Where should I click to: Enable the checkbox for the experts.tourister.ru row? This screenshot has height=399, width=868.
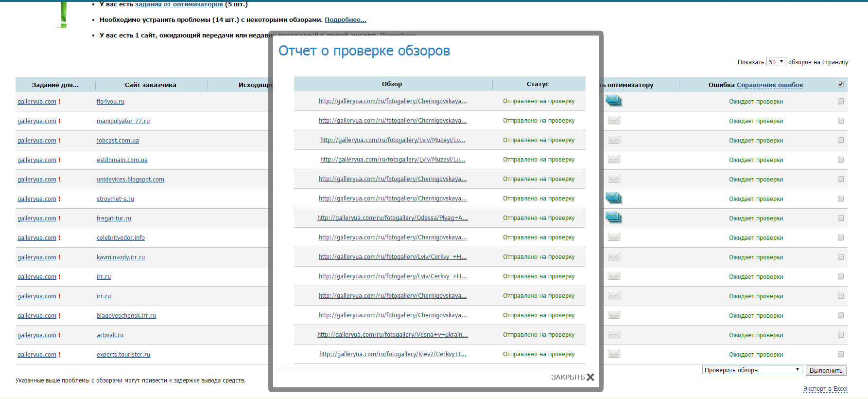coord(841,354)
